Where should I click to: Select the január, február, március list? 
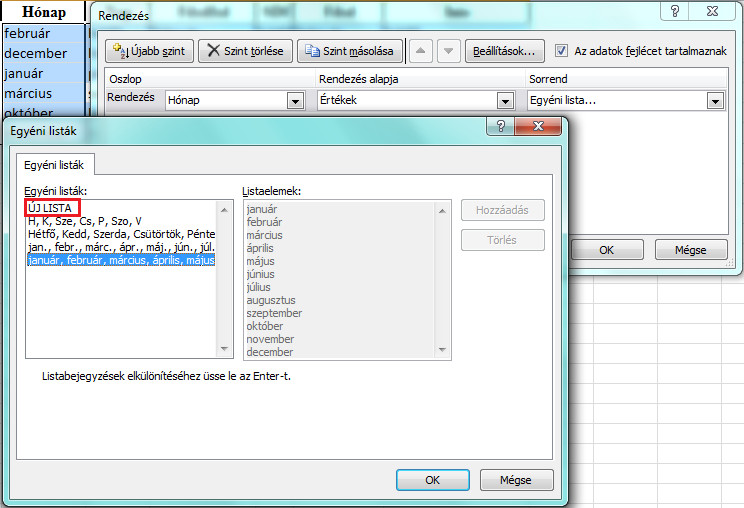tap(121, 260)
